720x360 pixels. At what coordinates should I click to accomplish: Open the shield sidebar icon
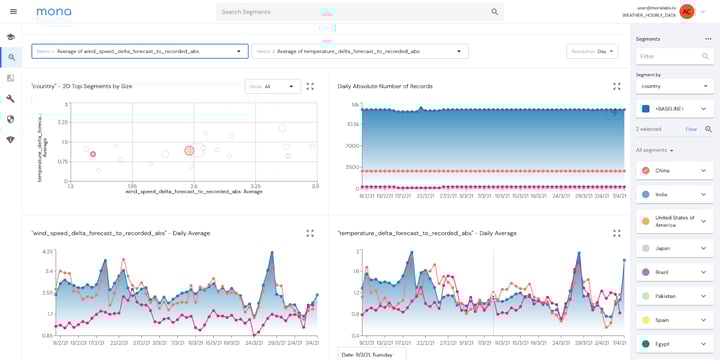pyautogui.click(x=11, y=119)
